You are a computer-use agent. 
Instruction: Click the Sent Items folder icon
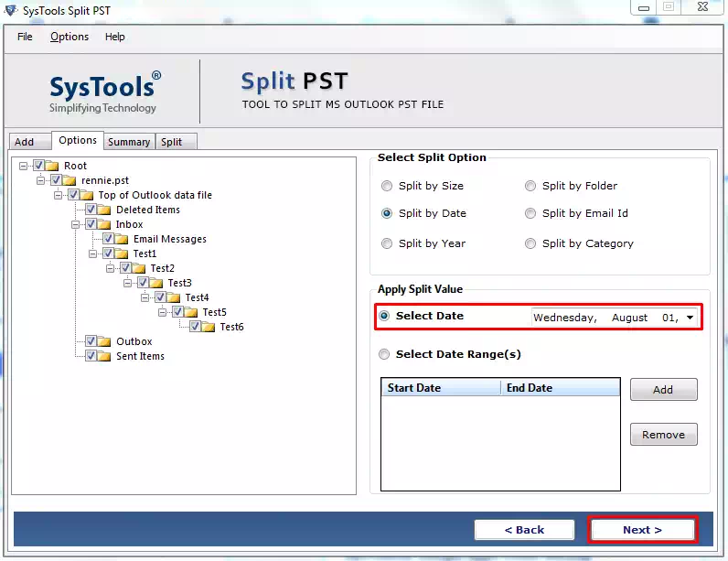104,356
